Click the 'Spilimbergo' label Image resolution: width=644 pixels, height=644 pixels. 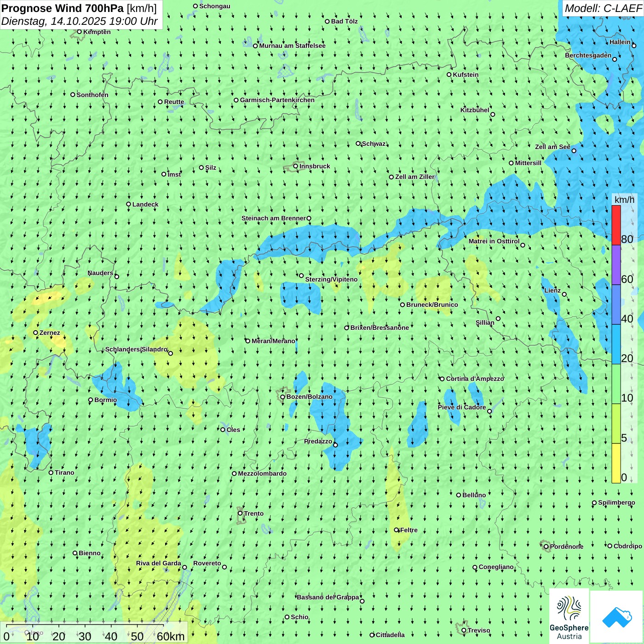[616, 502]
